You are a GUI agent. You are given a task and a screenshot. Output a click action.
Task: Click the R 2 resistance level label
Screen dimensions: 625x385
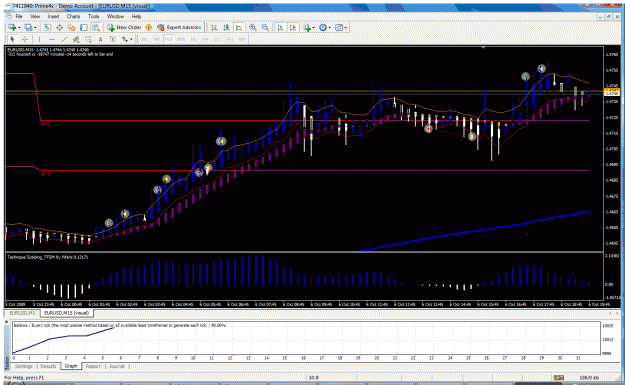pyautogui.click(x=45, y=124)
